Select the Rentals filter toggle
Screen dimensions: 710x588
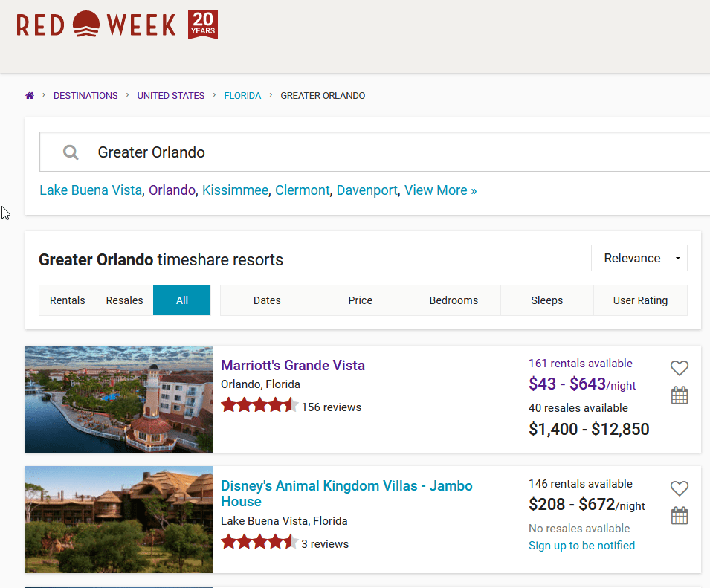(68, 300)
